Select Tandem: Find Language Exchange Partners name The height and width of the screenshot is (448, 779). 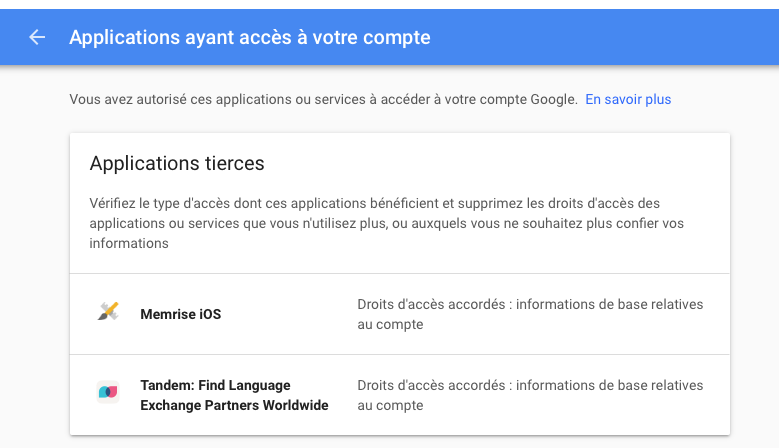(234, 395)
